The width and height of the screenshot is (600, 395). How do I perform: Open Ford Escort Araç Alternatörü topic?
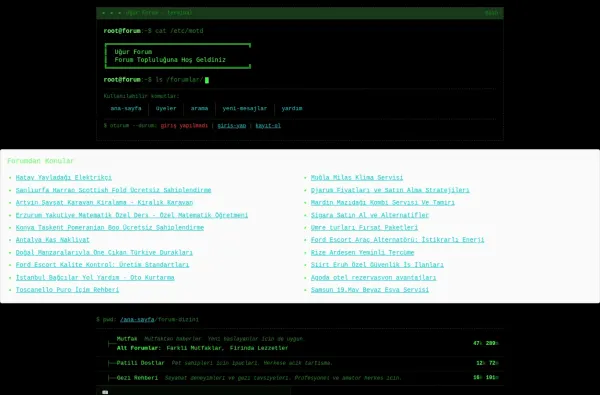[x=397, y=240]
